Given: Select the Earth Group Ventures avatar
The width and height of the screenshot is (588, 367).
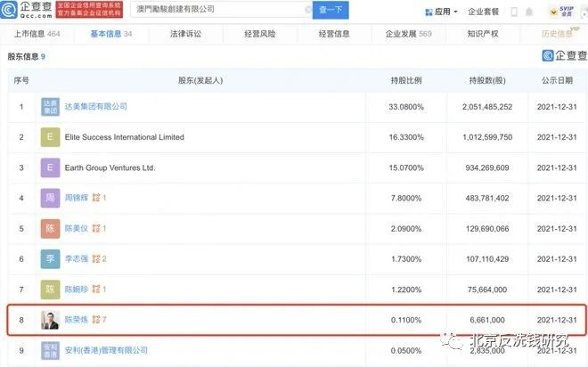Looking at the screenshot, I should (50, 167).
